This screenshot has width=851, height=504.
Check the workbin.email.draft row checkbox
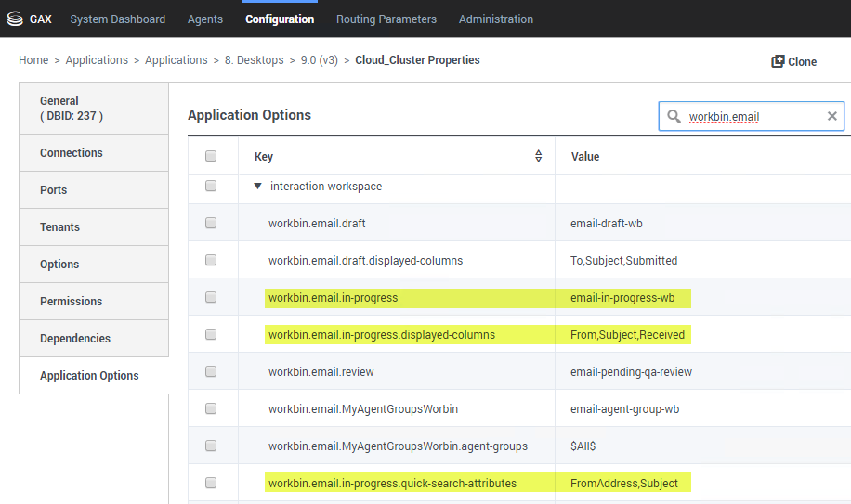point(211,223)
